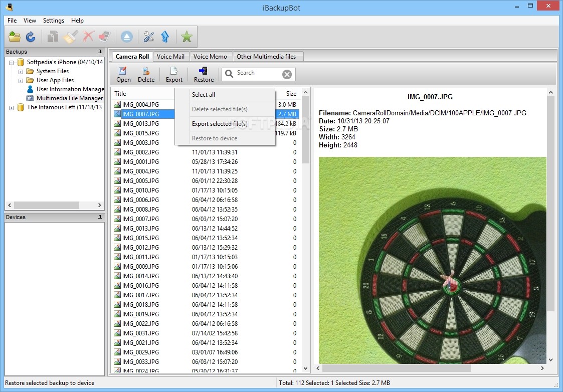Clear search with the X icon
The width and height of the screenshot is (563, 392).
click(x=287, y=74)
